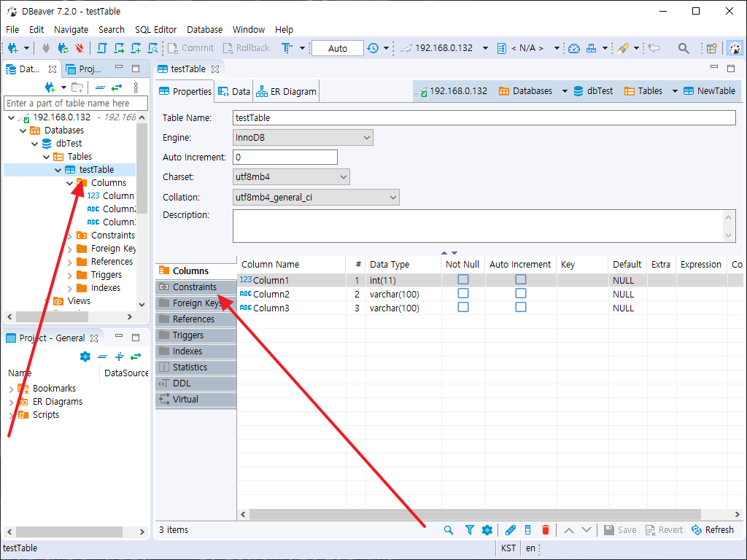Image resolution: width=747 pixels, height=560 pixels.
Task: Click the Revert button in bottom bar
Action: tap(665, 530)
